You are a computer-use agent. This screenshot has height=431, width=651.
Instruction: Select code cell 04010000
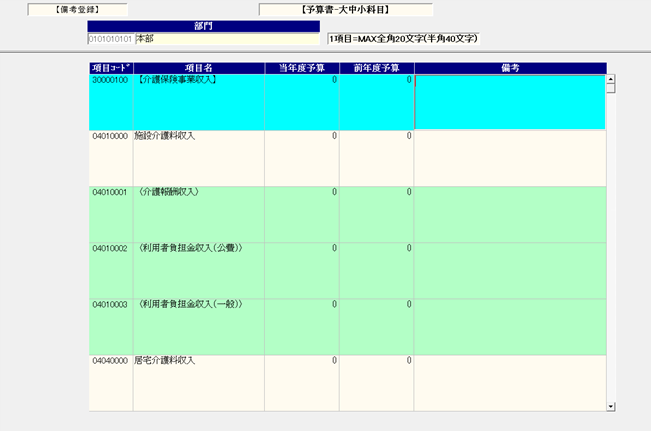111,159
